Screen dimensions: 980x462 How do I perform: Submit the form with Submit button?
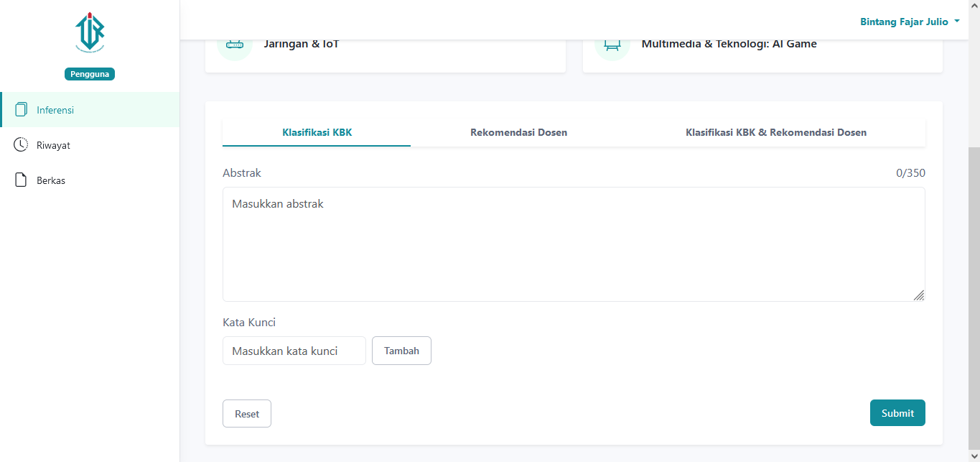point(897,413)
